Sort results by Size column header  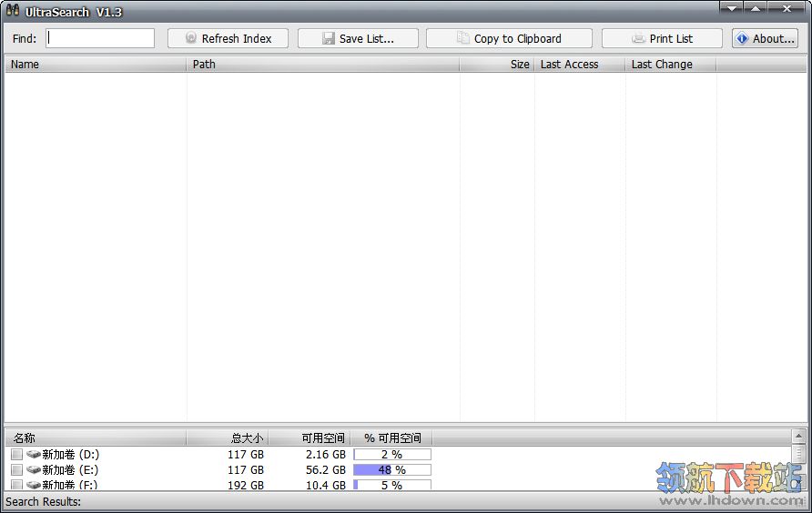pos(497,65)
